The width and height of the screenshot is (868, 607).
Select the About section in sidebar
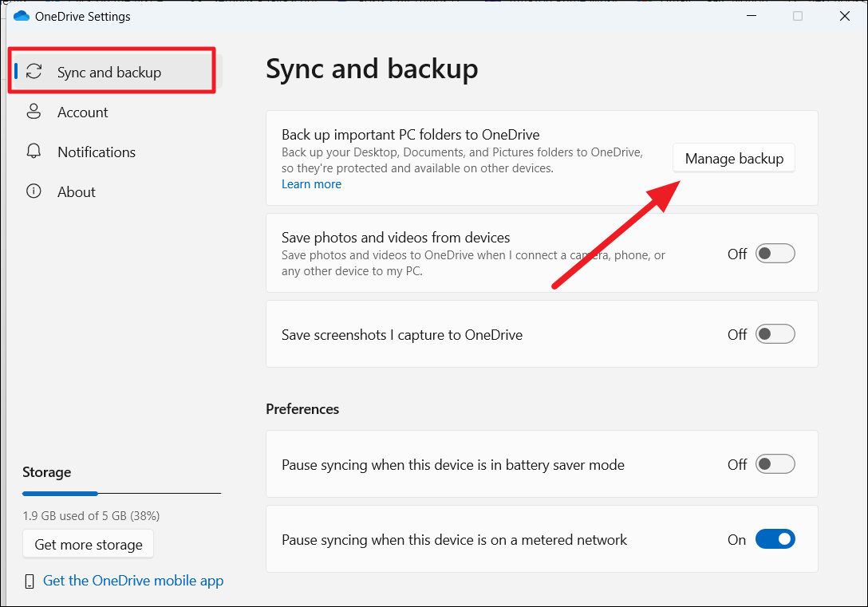click(x=76, y=192)
